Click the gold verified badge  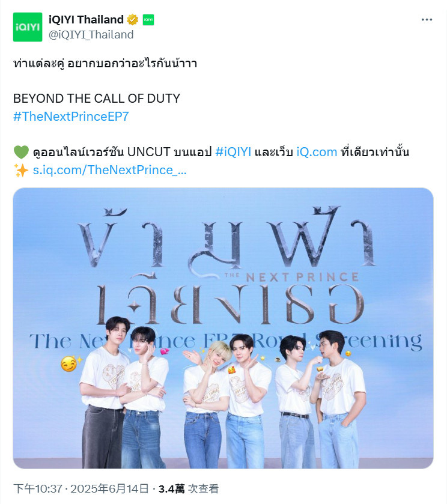click(132, 20)
